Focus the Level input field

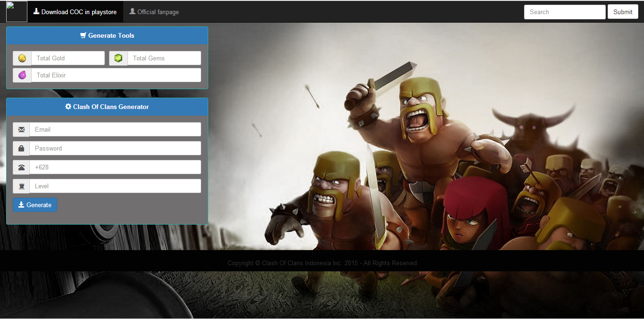(115, 186)
